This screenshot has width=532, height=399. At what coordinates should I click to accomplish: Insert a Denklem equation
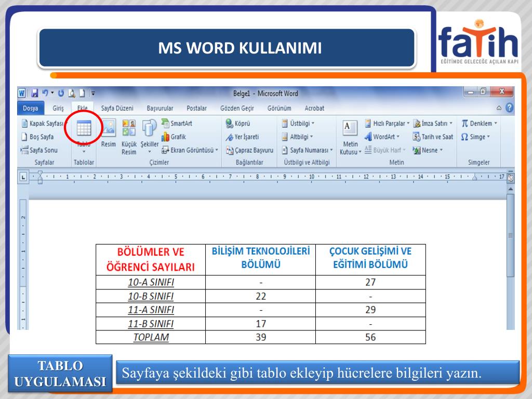[479, 123]
